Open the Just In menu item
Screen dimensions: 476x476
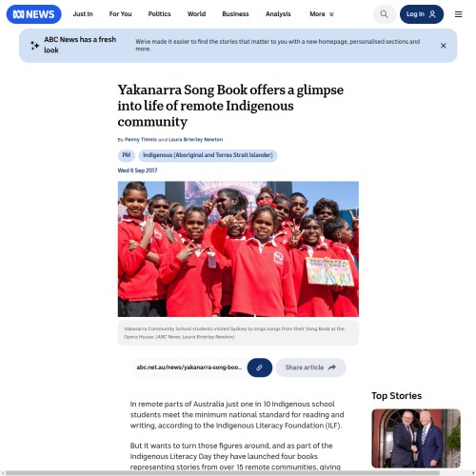pos(83,14)
